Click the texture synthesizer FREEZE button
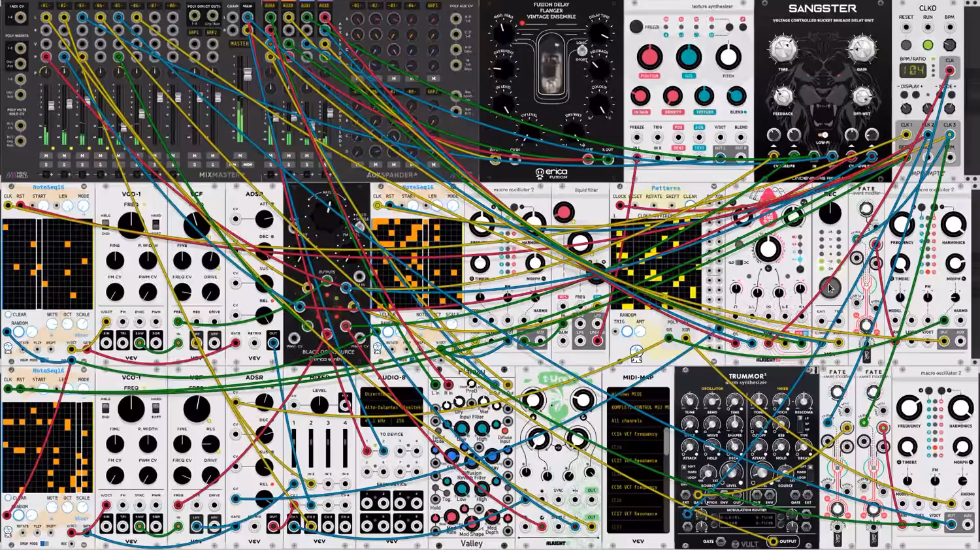The height and width of the screenshot is (550, 980). pos(636,27)
